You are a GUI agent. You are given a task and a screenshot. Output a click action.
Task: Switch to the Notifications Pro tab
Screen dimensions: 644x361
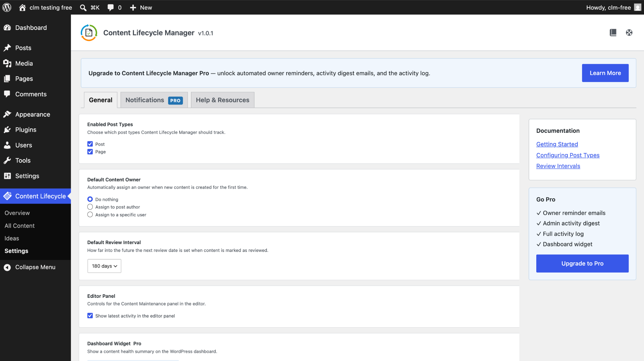(x=154, y=100)
